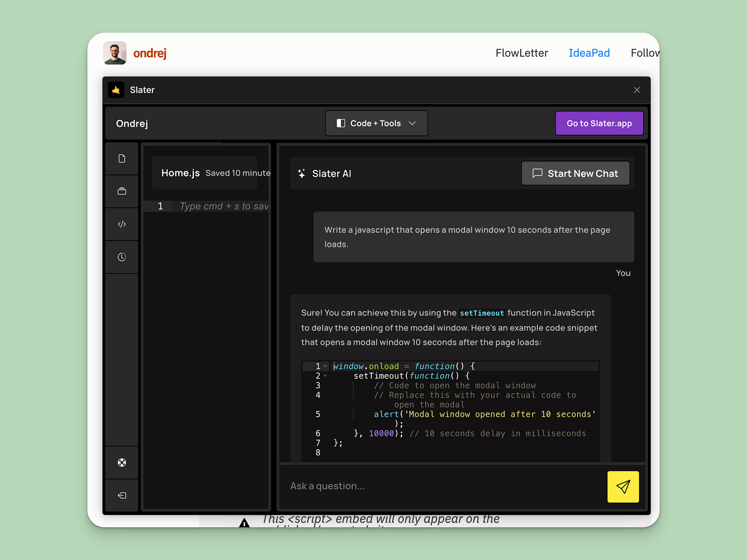747x560 pixels.
Task: Click Go to Slater.app button
Action: click(599, 123)
